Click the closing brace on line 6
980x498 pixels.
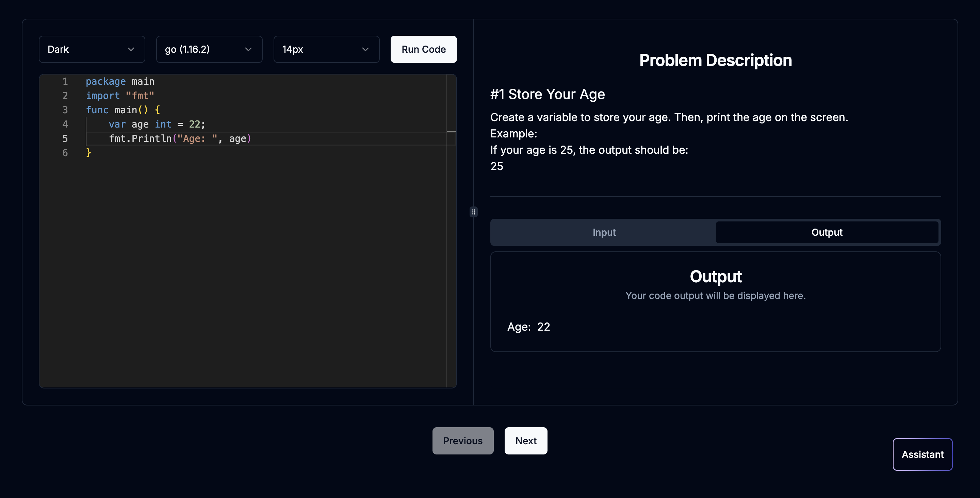(88, 153)
